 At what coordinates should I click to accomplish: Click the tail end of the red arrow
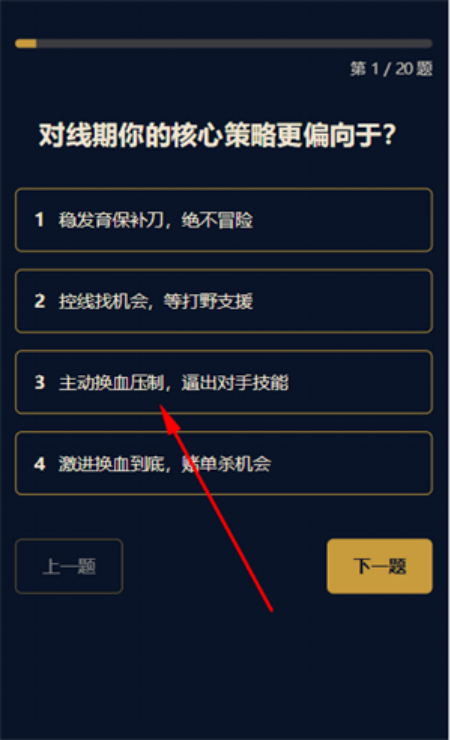click(271, 610)
